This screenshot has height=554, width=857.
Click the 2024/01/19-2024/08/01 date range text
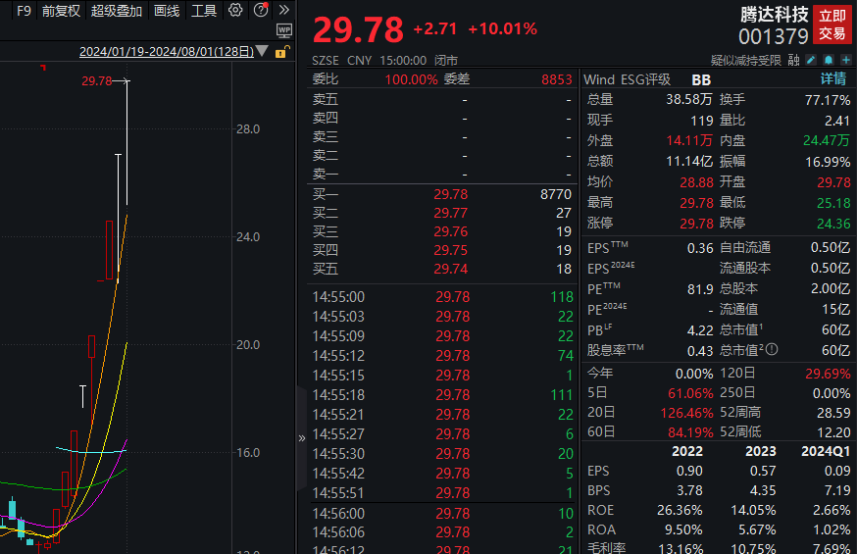[x=166, y=52]
